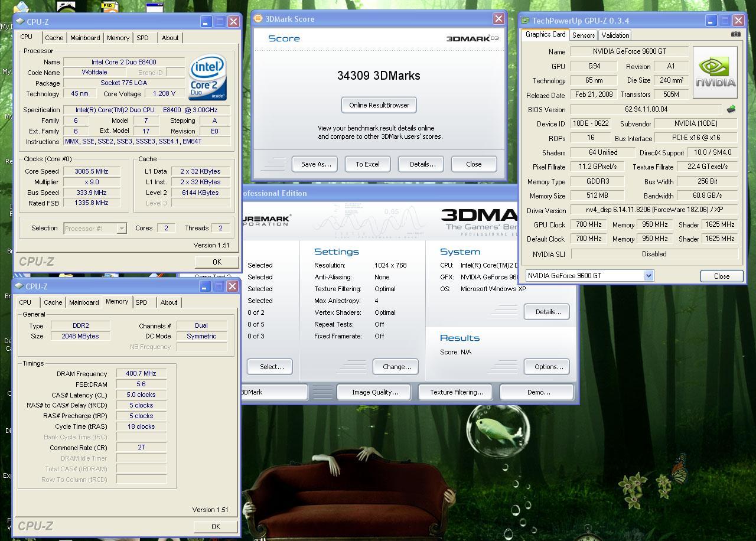Click the GPU-Z title bar app icon
Viewport: 756px width, 541px height.
tap(525, 21)
